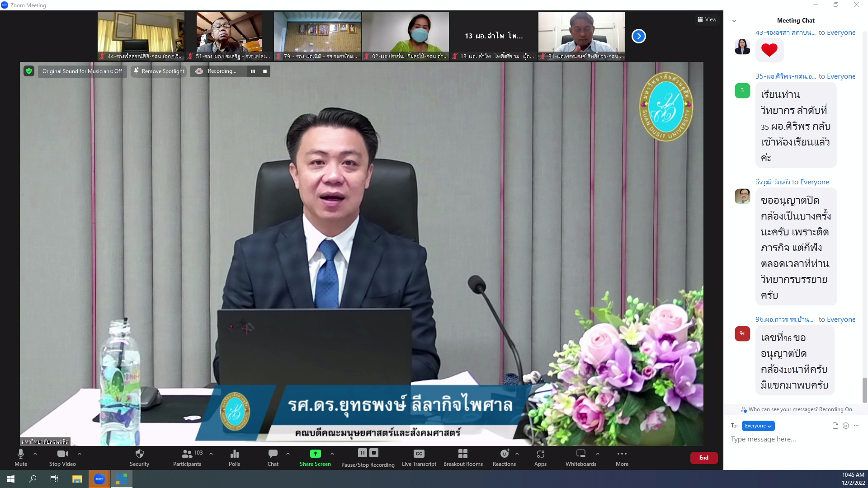The height and width of the screenshot is (488, 868).
Task: Expand participants options arrow
Action: point(211,453)
